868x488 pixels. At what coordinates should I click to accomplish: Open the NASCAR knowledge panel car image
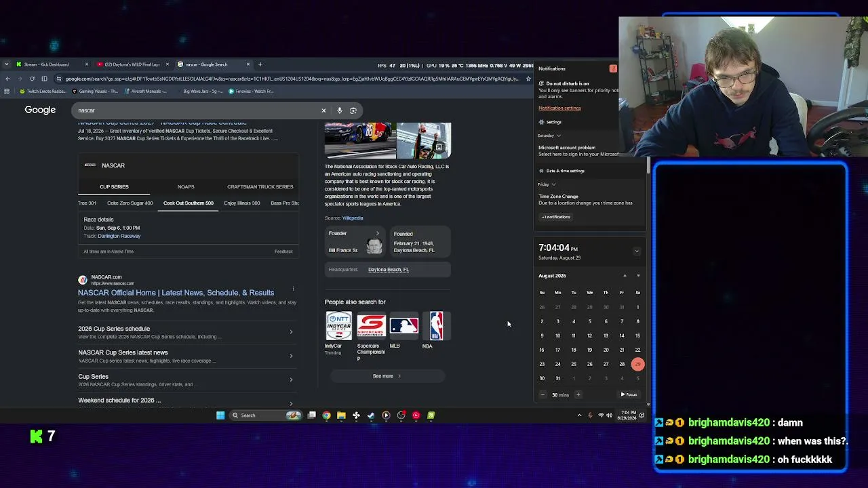point(360,140)
